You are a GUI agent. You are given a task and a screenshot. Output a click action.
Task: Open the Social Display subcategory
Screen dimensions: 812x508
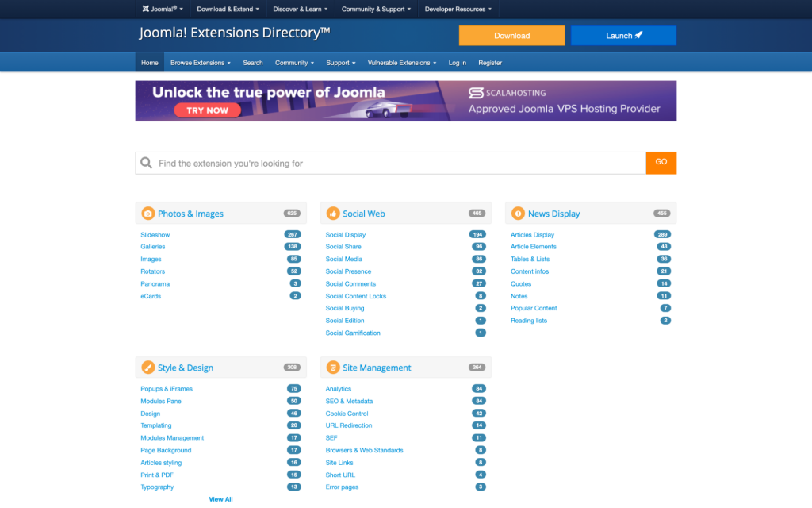(346, 234)
